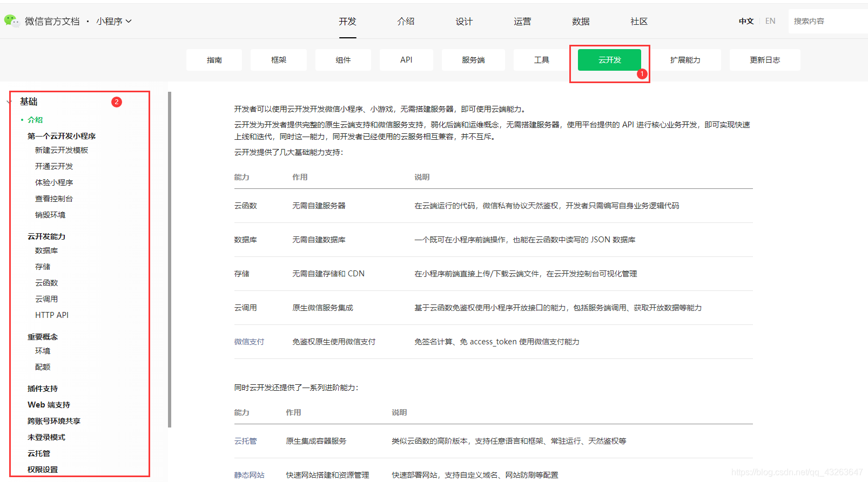Open 开通云开发 sidebar entry
This screenshot has width=868, height=482.
click(54, 166)
